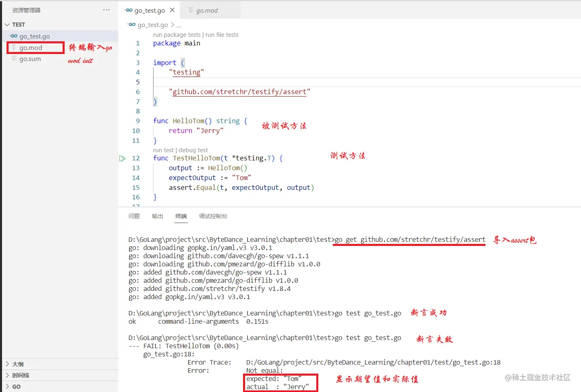Switch to the go_test.go editor tab

coord(149,11)
